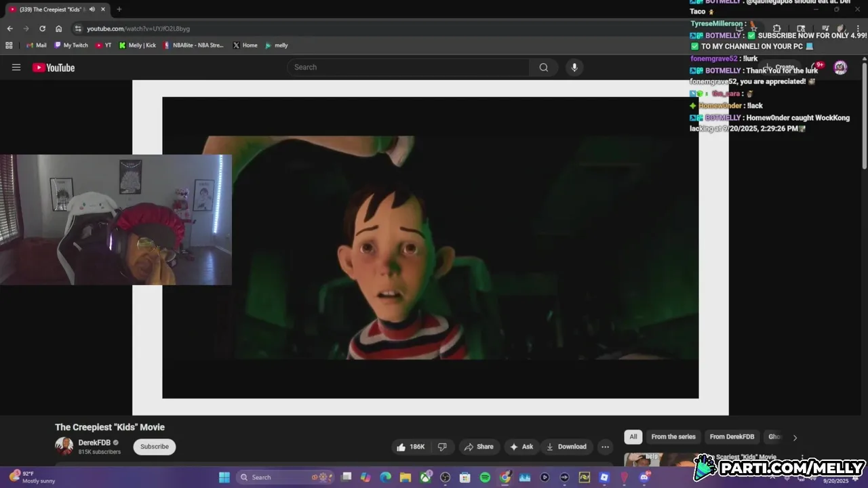Viewport: 868px width, 488px height.
Task: Switch to Chrome on taskbar
Action: click(x=505, y=477)
